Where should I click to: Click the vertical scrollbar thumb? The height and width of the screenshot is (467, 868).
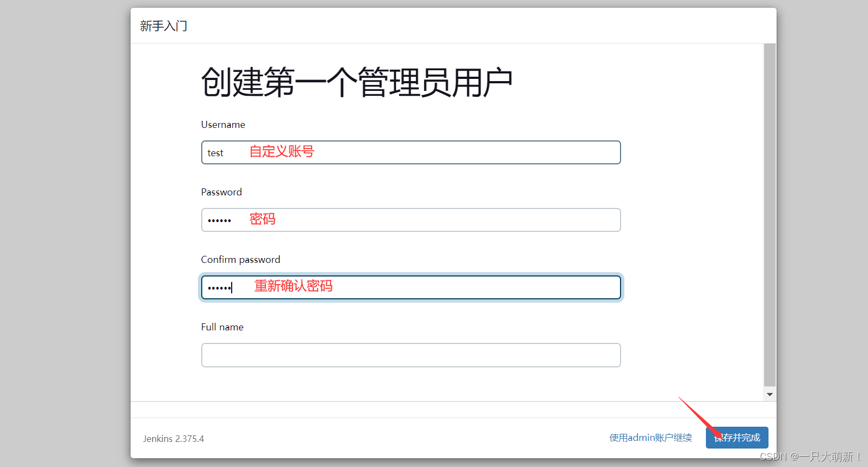pyautogui.click(x=770, y=214)
